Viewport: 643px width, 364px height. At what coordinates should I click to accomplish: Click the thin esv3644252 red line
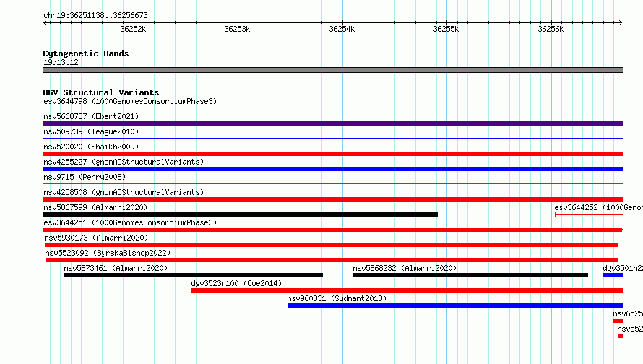coord(589,214)
